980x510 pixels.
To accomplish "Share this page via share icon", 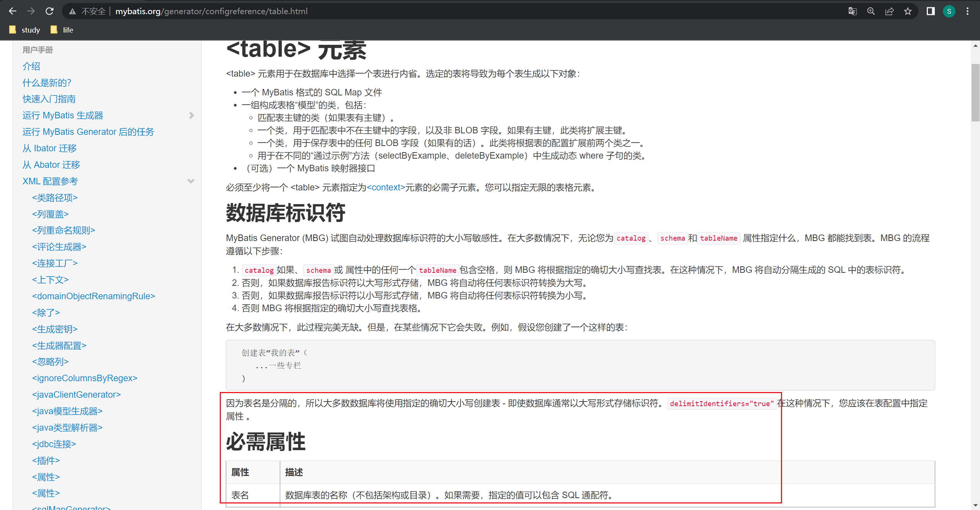I will [889, 11].
